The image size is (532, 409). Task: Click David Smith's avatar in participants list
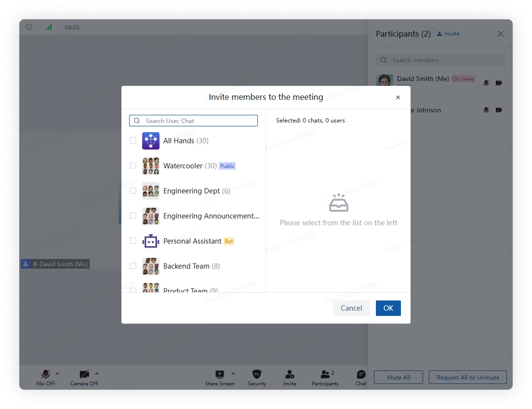[385, 80]
